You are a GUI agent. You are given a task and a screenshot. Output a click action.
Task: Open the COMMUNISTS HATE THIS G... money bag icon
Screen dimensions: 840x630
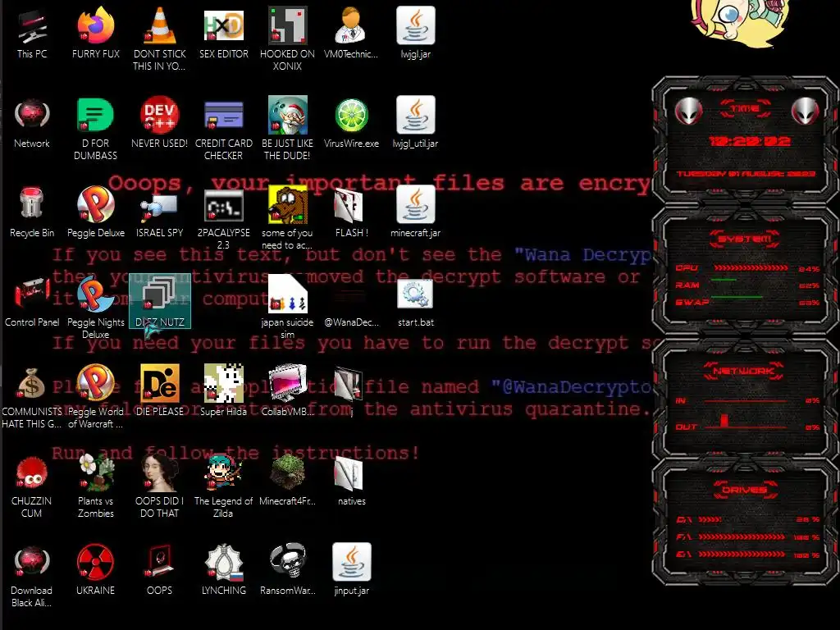[32, 396]
